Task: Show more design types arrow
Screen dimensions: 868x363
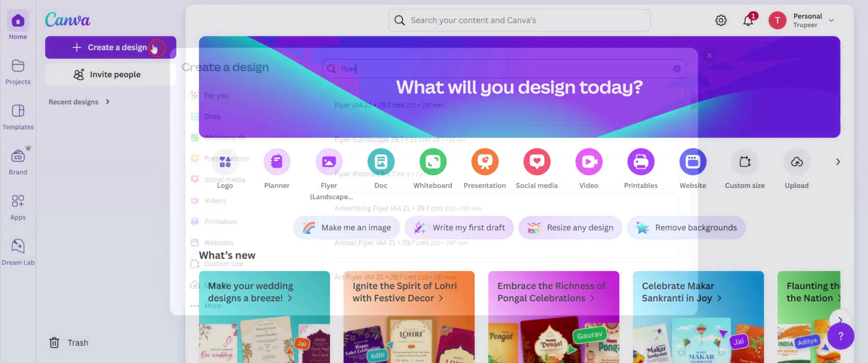Action: tap(838, 162)
